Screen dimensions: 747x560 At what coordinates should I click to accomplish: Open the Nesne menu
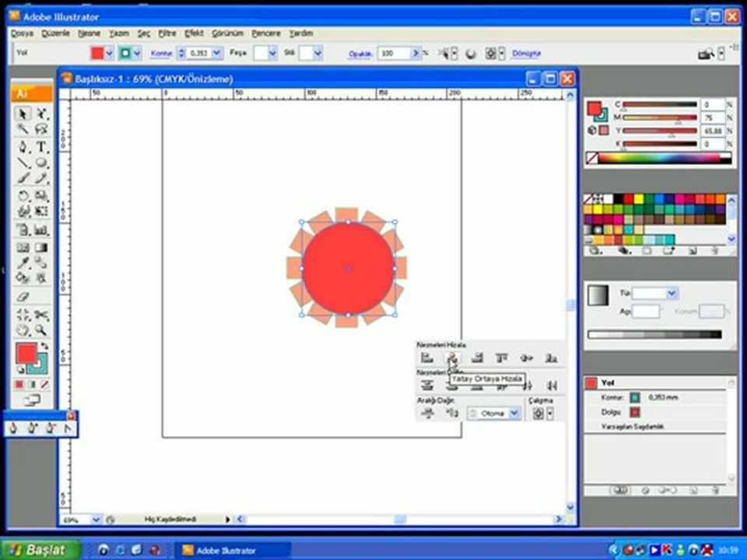(89, 33)
